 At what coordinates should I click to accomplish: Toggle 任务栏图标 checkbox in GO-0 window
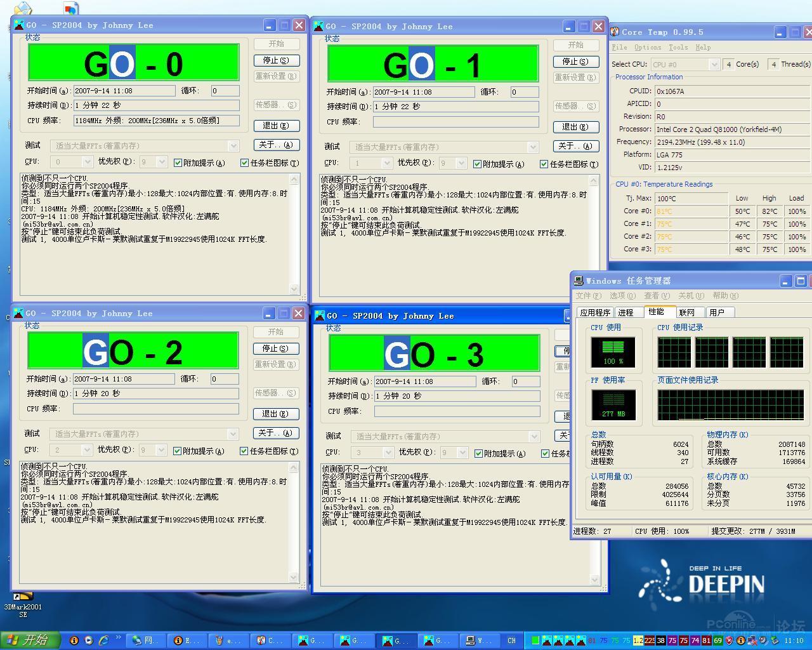[x=244, y=162]
